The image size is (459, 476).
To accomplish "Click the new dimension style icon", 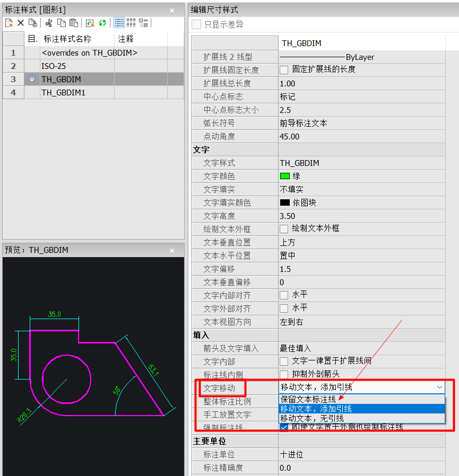I will click(x=9, y=23).
